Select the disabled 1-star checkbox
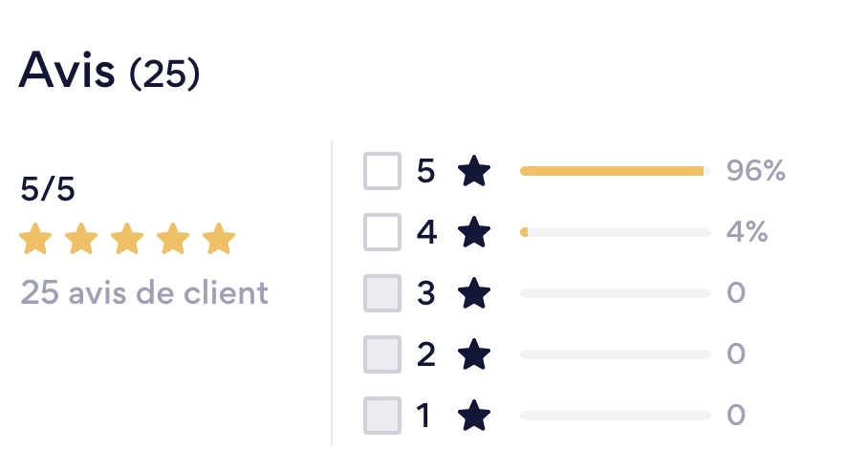This screenshot has height=470, width=868. (382, 416)
